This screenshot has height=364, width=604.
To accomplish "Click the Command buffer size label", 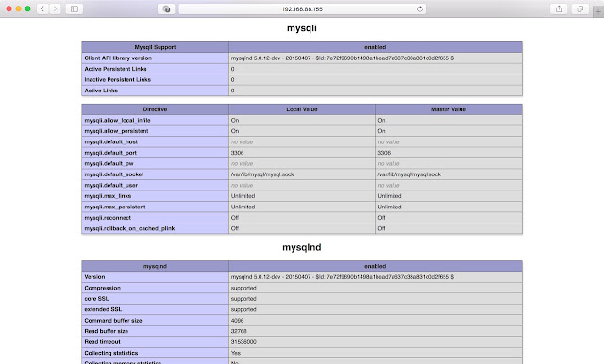I will click(113, 320).
